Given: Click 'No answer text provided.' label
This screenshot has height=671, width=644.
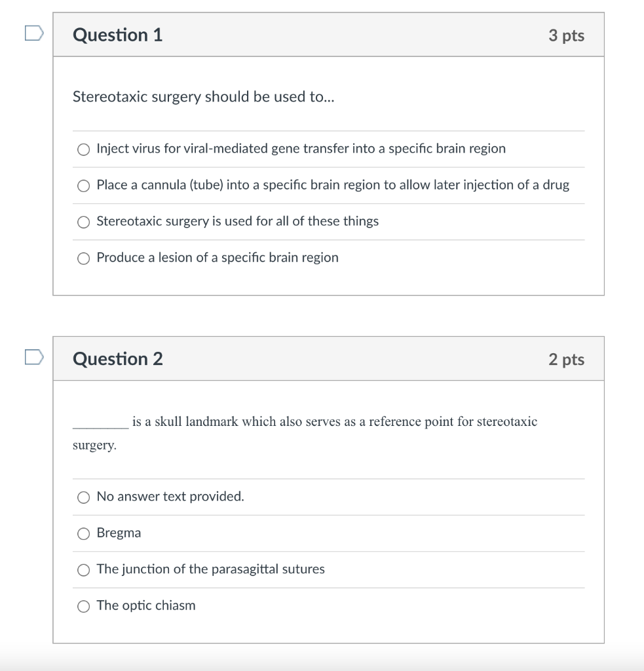Looking at the screenshot, I should click(x=170, y=497).
